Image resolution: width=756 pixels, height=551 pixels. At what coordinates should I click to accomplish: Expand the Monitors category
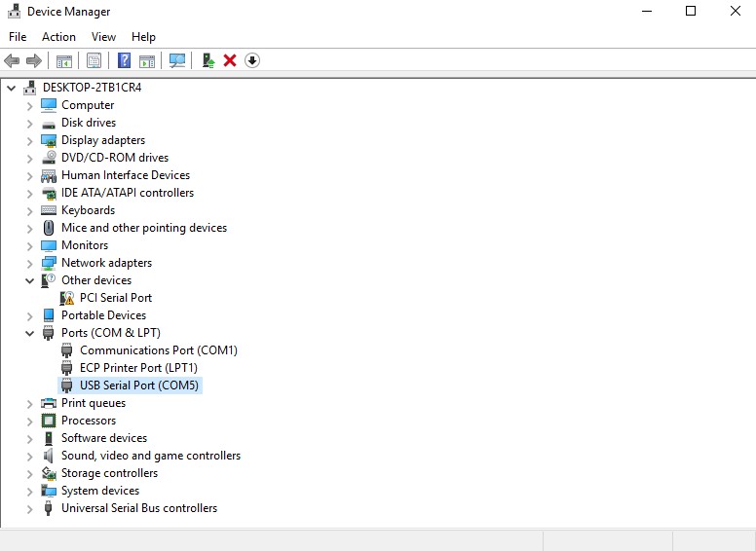pyautogui.click(x=30, y=245)
